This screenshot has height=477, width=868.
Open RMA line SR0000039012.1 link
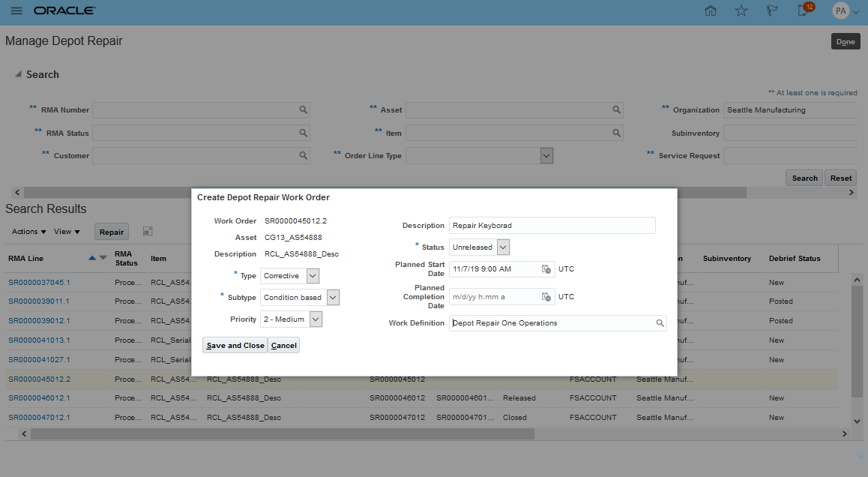pyautogui.click(x=39, y=321)
